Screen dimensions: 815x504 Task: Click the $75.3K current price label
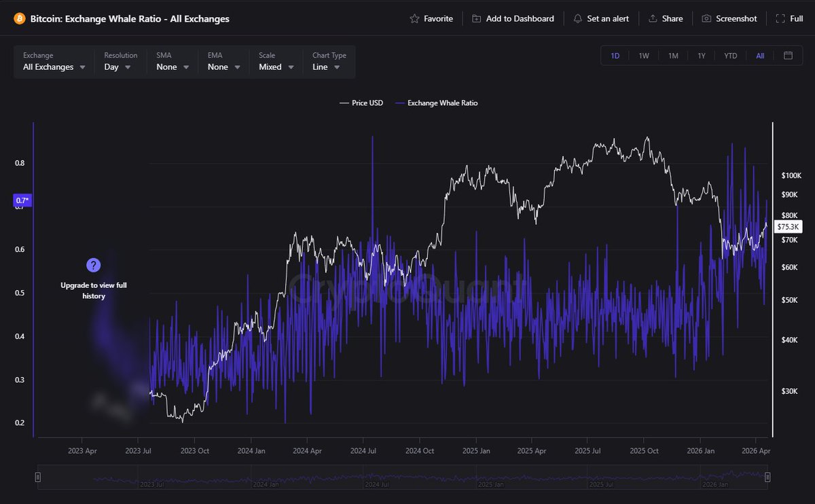coord(789,227)
